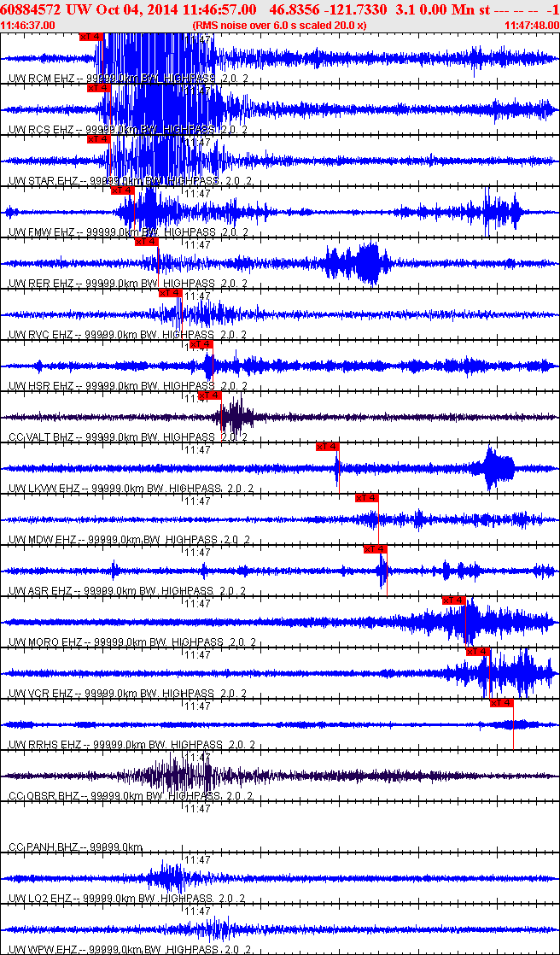Click the red pick flag on RCM trace
Viewport: 560px width, 955px height.
(90, 37)
